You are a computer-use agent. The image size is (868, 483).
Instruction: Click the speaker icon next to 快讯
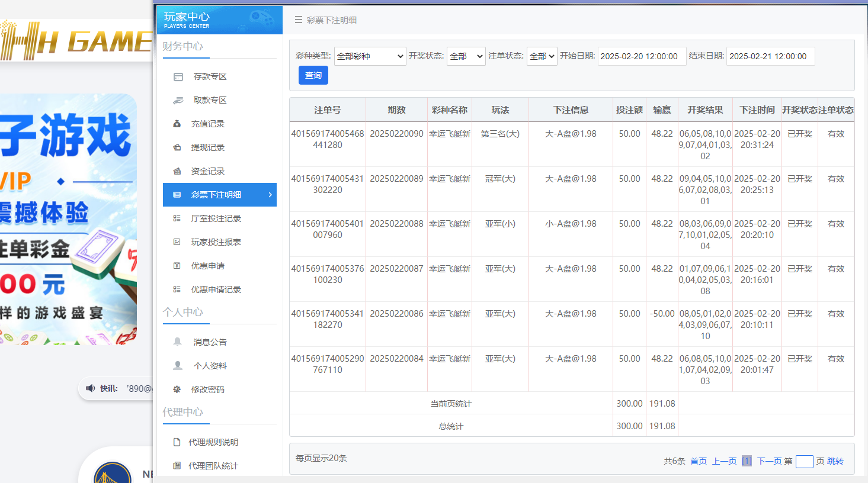tap(90, 388)
